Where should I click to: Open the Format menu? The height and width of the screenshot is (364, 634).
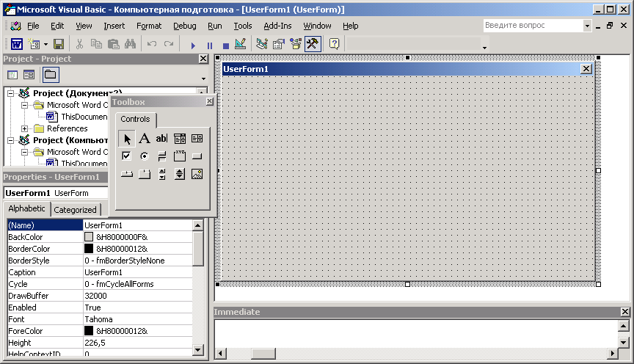click(149, 26)
